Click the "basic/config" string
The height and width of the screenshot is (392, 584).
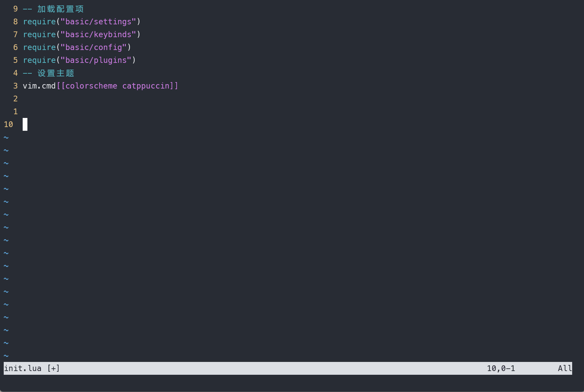(x=93, y=47)
